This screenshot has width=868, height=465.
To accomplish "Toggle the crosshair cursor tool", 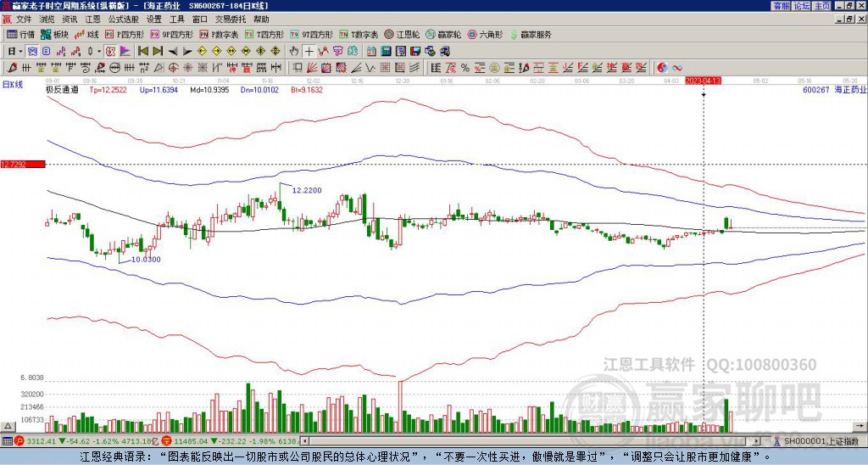I will pyautogui.click(x=309, y=52).
